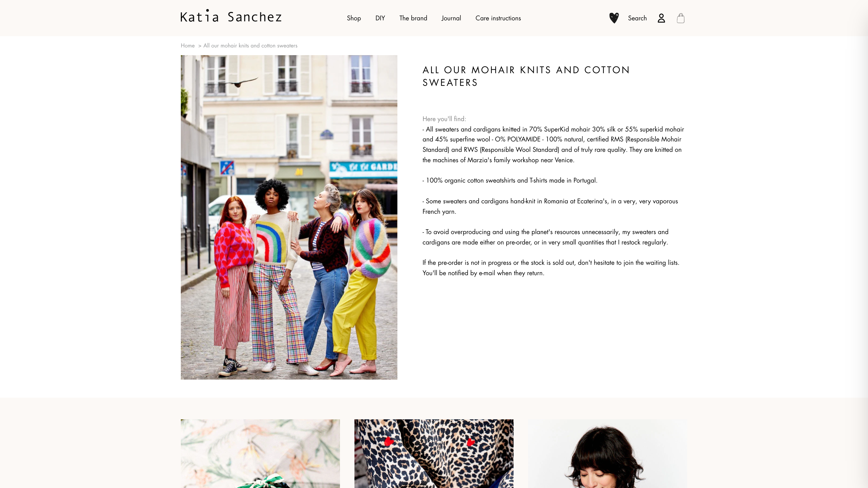868x488 pixels.
Task: Click the page title heading text
Action: pos(526,76)
